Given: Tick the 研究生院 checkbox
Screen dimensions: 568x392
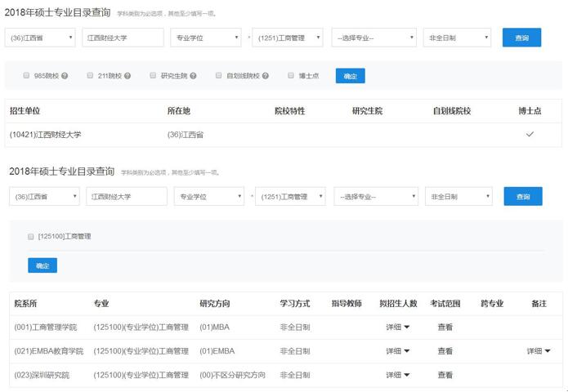Looking at the screenshot, I should click(153, 76).
